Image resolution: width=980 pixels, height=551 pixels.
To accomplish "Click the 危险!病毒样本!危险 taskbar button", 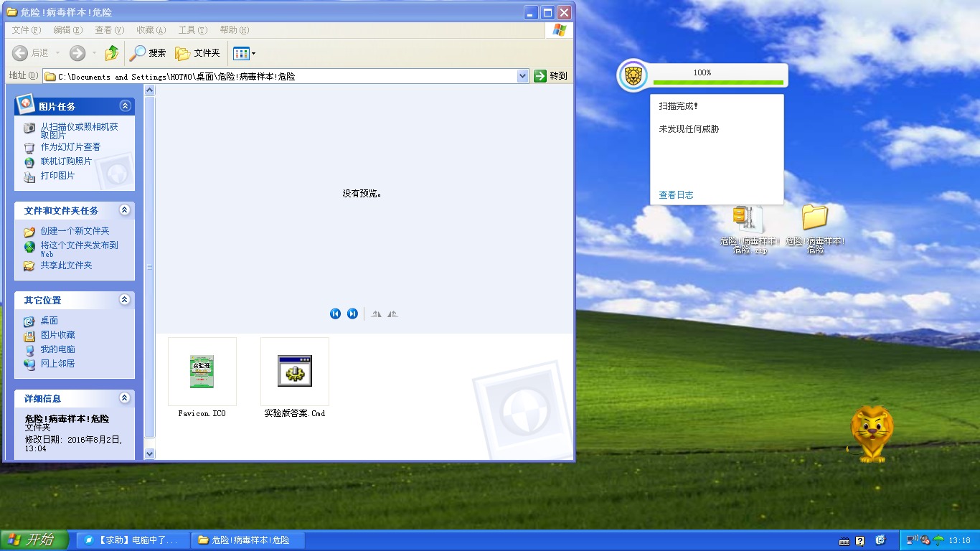I will 248,540.
